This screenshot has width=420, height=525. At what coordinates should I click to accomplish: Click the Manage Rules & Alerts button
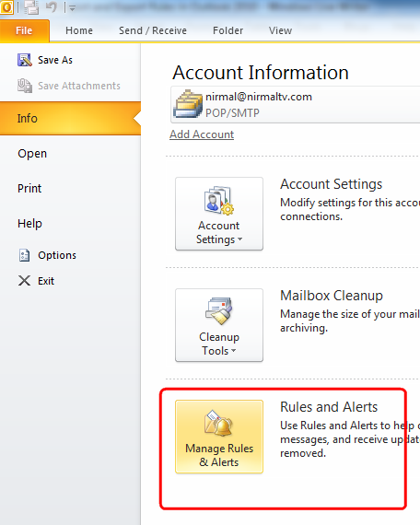coord(219,437)
